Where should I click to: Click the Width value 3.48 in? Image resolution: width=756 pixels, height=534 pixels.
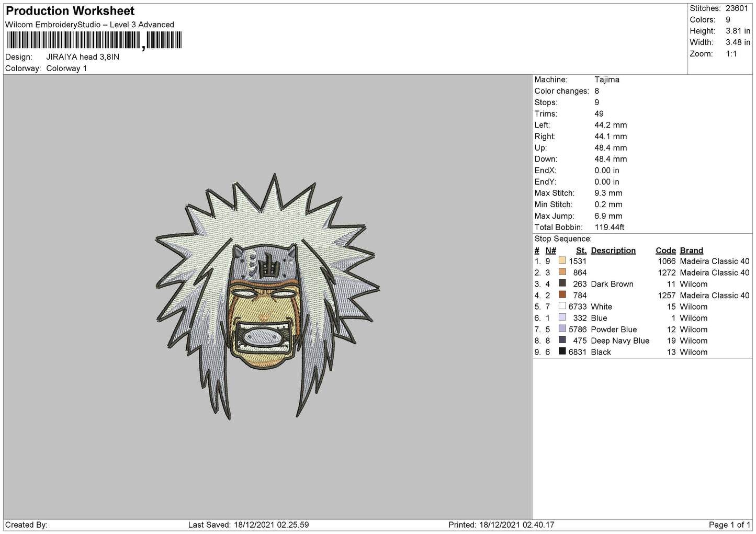tap(738, 42)
